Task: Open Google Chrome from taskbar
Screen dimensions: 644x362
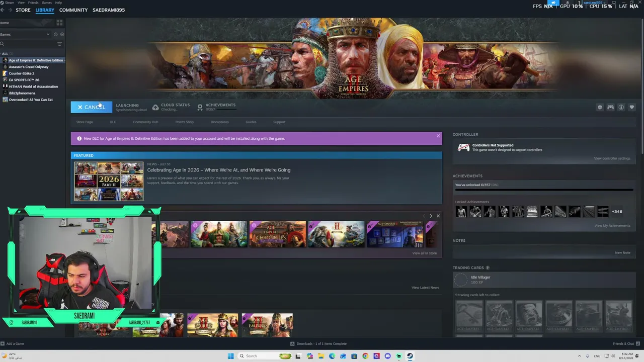Action: 365,356
